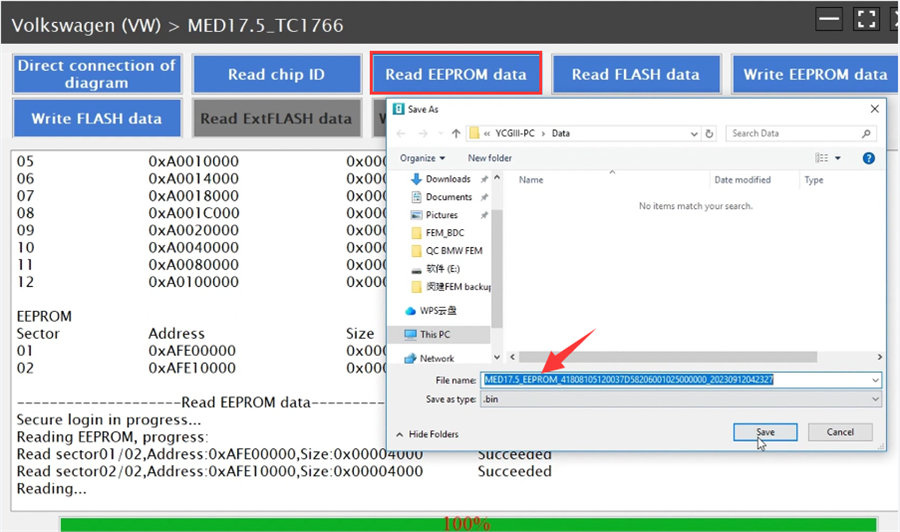The width and height of the screenshot is (900, 532).
Task: Click the Pictures pin icon
Action: pos(484,215)
